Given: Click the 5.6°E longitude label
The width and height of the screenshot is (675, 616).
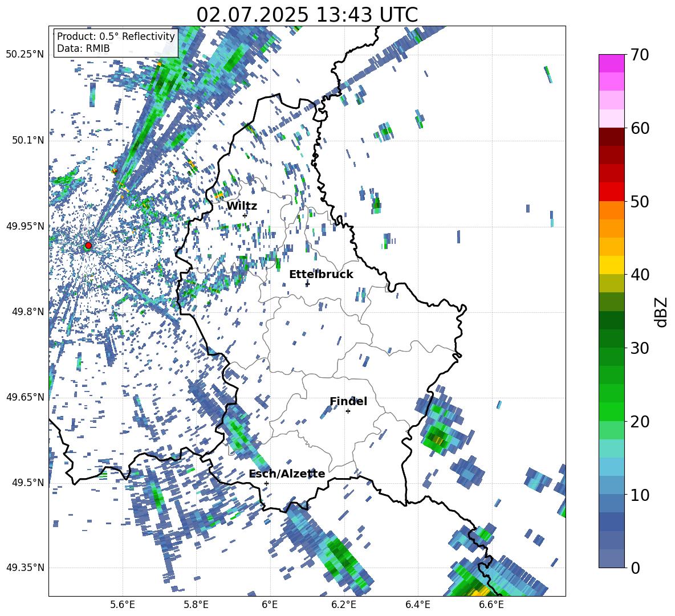Looking at the screenshot, I should [x=123, y=605].
